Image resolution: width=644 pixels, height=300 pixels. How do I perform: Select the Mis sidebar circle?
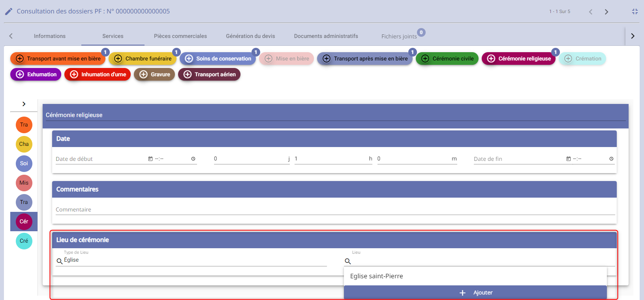click(x=24, y=183)
